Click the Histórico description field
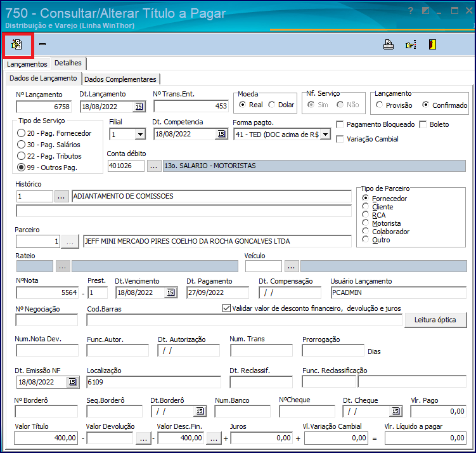The width and height of the screenshot is (476, 453). tap(212, 196)
